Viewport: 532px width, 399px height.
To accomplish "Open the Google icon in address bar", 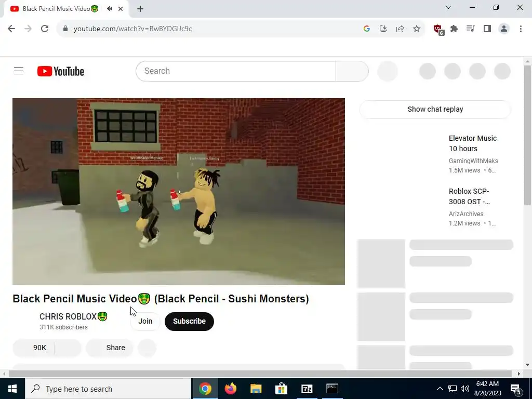I will [366, 29].
